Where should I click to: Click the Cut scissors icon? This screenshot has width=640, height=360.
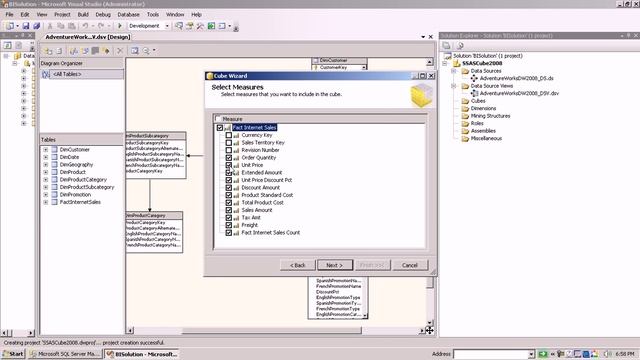coord(50,26)
